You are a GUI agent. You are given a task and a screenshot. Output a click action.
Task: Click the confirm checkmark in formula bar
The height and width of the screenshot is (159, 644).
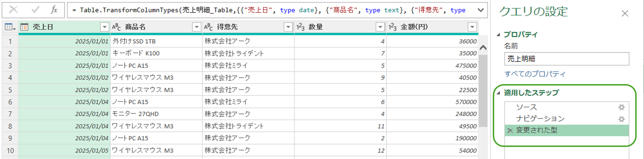pyautogui.click(x=35, y=10)
